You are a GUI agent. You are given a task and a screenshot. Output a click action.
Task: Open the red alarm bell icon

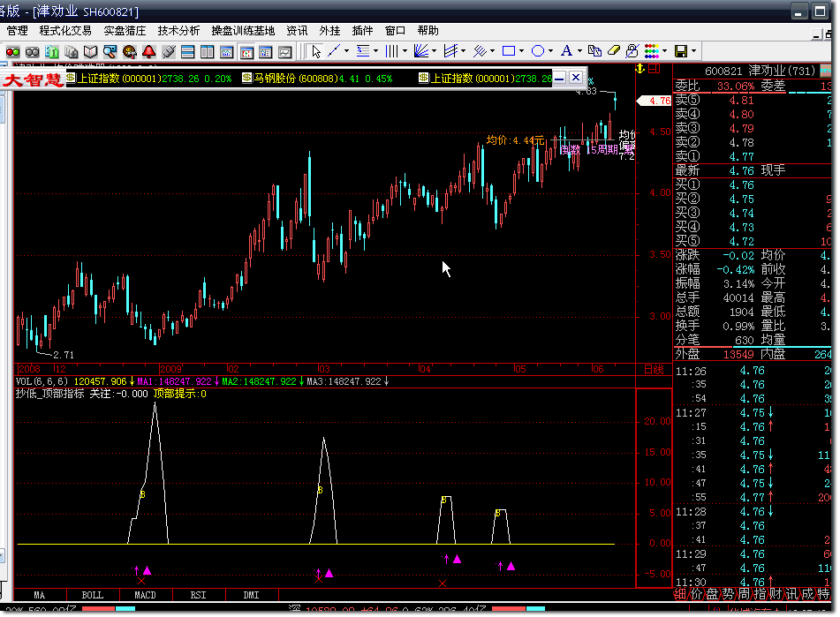click(x=149, y=51)
